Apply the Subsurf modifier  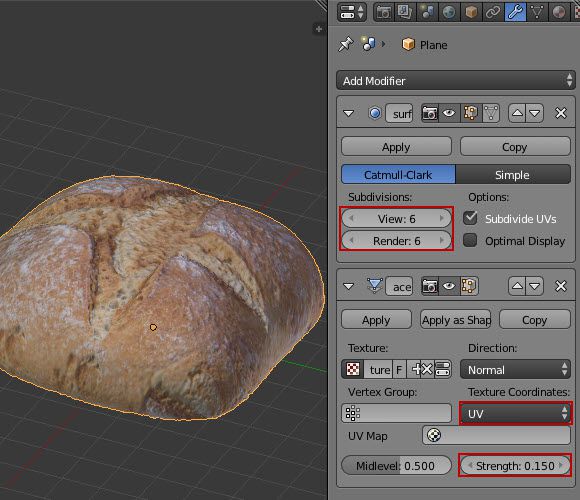point(396,146)
